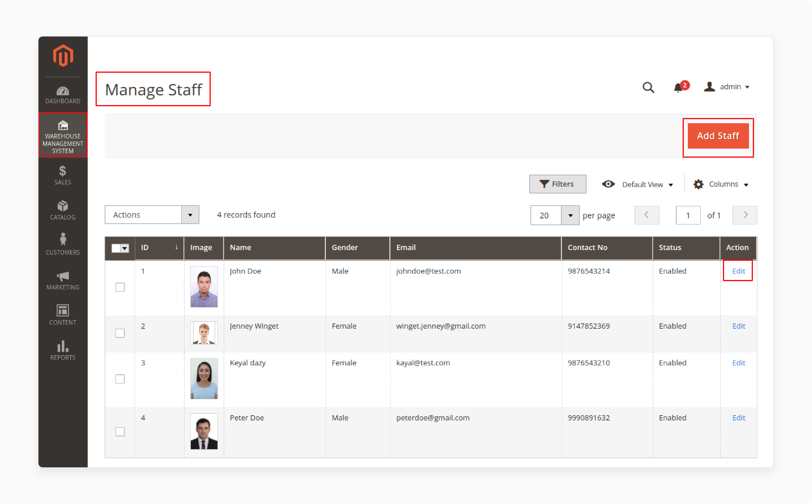The width and height of the screenshot is (812, 504).
Task: Open the Reports menu
Action: (x=63, y=350)
